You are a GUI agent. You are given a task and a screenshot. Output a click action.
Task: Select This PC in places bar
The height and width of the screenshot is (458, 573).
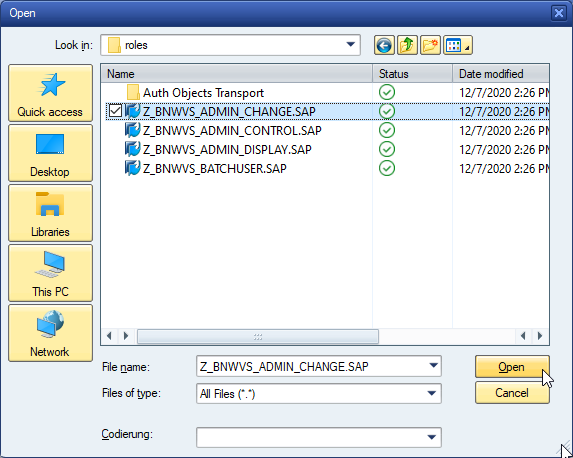coord(50,273)
